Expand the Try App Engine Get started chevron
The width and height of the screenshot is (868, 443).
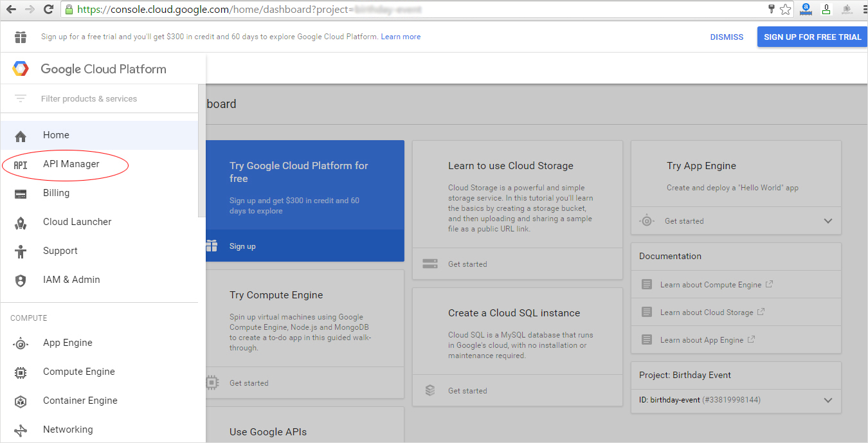tap(828, 221)
